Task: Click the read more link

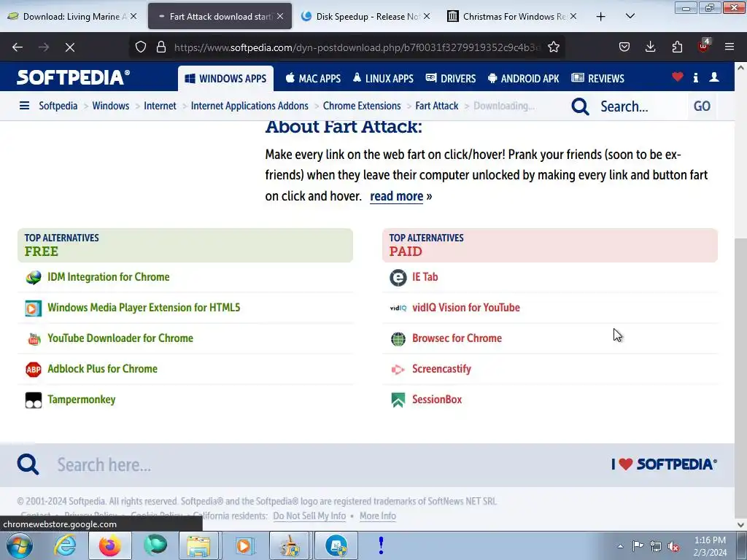Action: click(x=396, y=196)
